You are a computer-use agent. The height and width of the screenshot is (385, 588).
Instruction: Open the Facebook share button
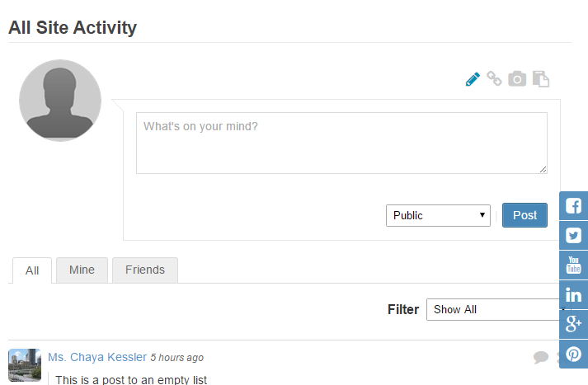click(574, 206)
